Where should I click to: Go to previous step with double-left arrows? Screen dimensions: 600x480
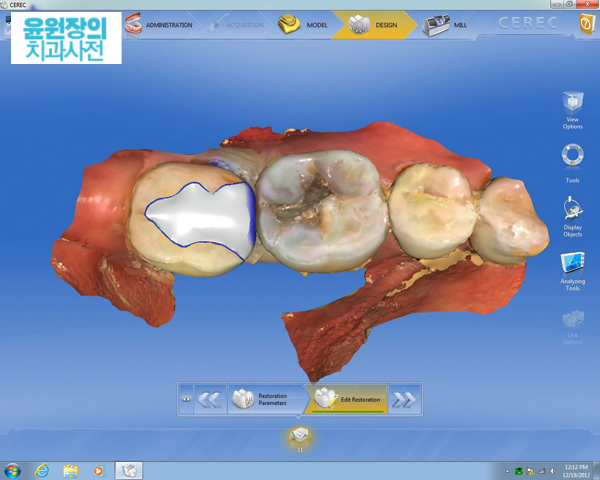pyautogui.click(x=209, y=399)
